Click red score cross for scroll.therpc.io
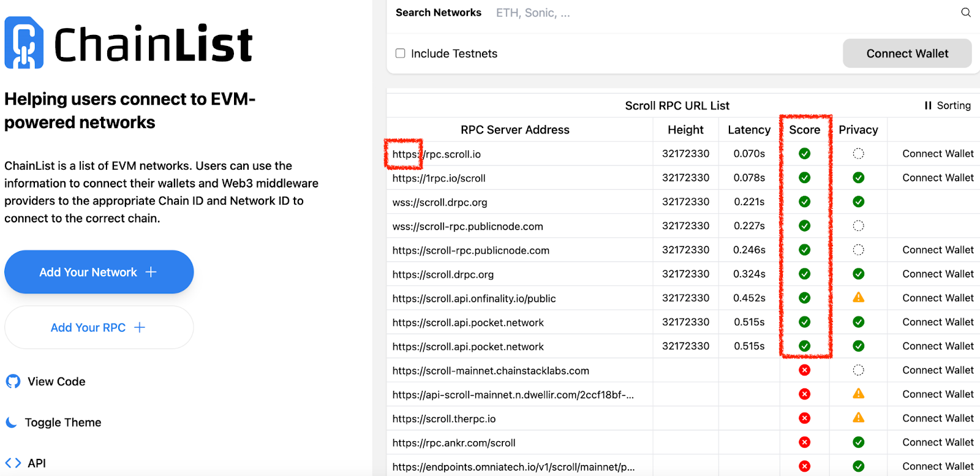The image size is (980, 476). tap(805, 418)
